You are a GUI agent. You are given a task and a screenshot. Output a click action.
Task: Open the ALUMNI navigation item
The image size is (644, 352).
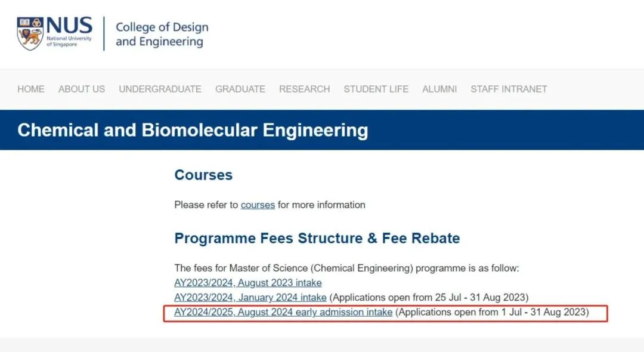point(439,89)
